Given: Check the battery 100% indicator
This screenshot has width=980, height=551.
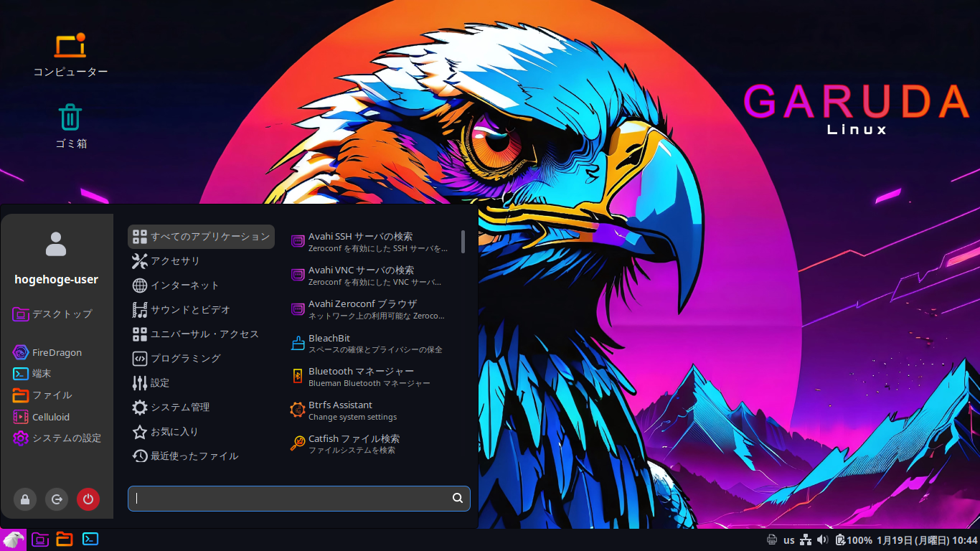Looking at the screenshot, I should click(854, 540).
